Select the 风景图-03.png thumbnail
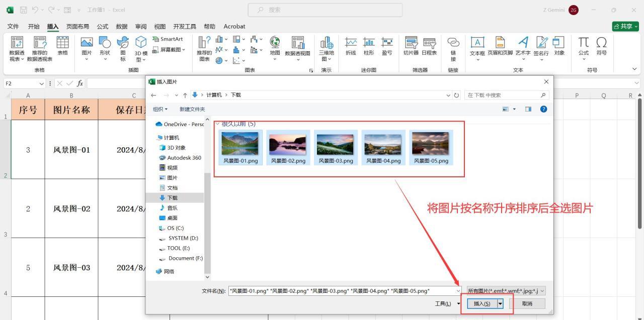644x320 pixels. pyautogui.click(x=335, y=148)
